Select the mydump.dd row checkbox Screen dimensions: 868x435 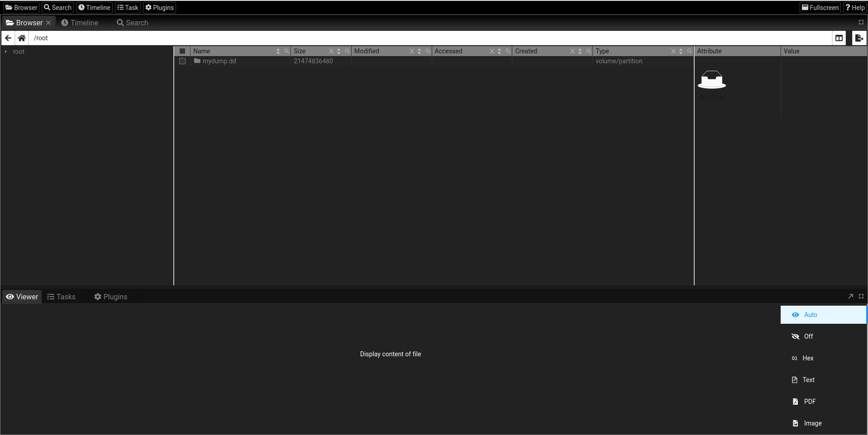coord(182,61)
